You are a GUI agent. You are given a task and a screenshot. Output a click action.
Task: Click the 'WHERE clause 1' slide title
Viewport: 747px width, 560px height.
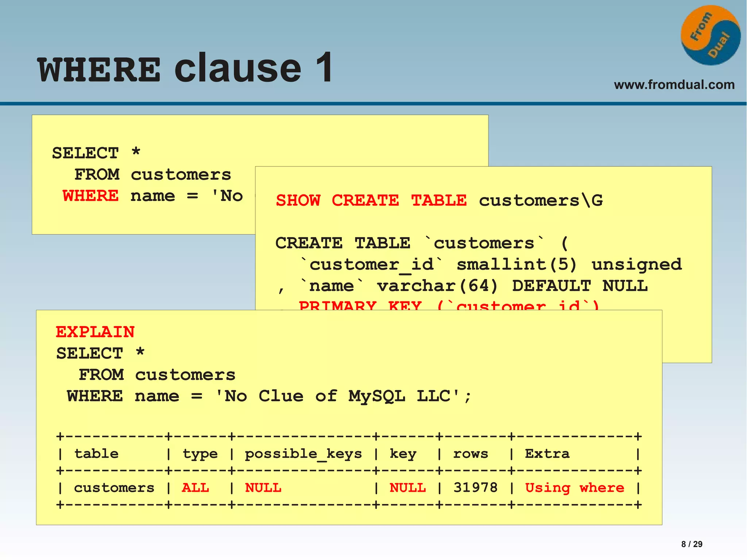coord(185,68)
